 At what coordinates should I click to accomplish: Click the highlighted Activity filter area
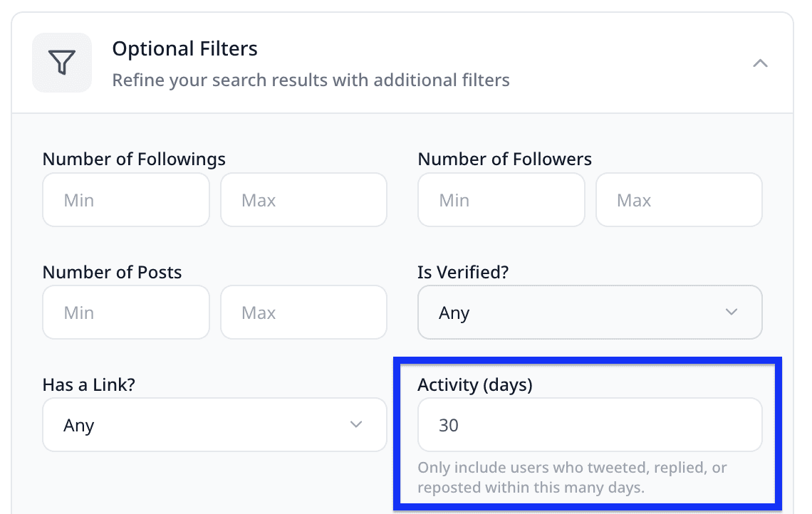(x=590, y=433)
